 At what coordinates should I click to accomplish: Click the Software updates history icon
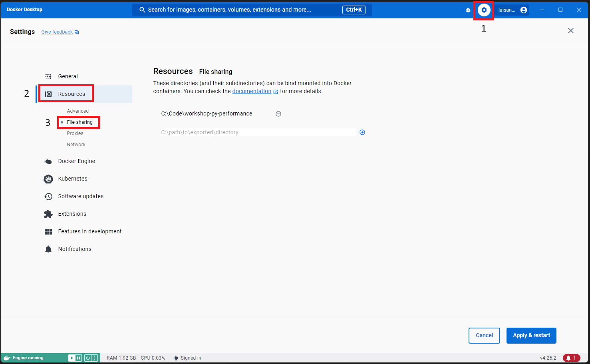(48, 197)
